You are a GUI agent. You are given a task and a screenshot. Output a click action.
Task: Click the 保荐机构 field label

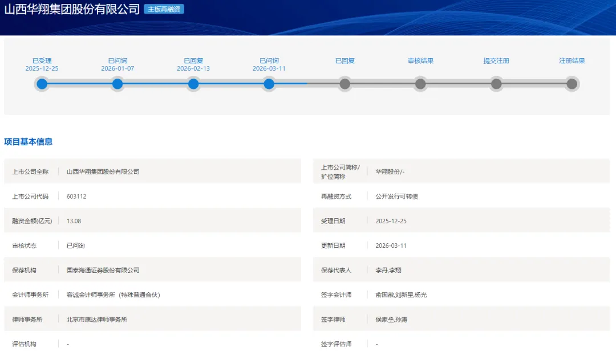point(24,270)
